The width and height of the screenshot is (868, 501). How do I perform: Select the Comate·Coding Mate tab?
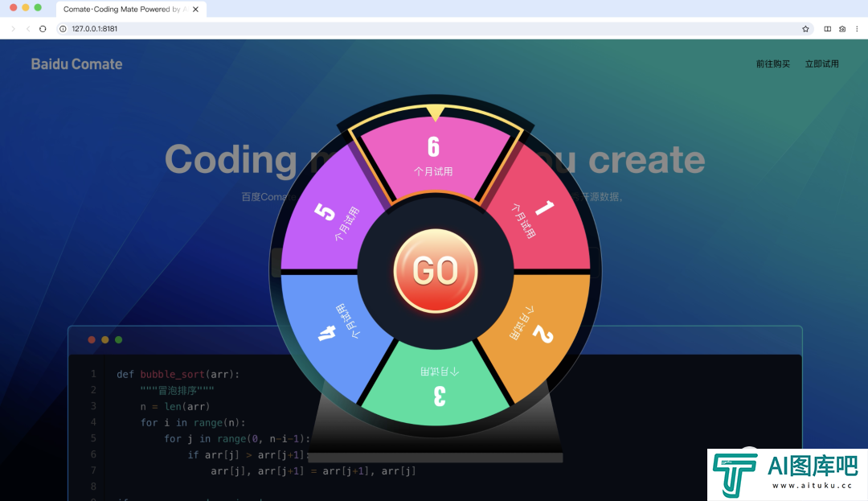[131, 10]
